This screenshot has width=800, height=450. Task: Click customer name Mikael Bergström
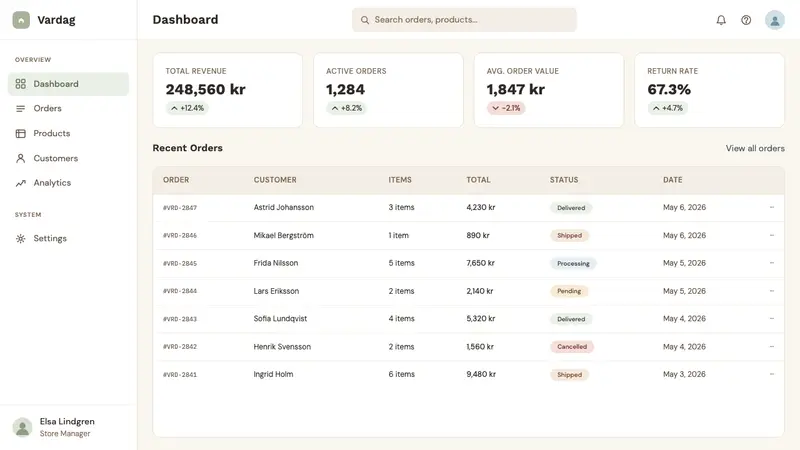click(284, 235)
